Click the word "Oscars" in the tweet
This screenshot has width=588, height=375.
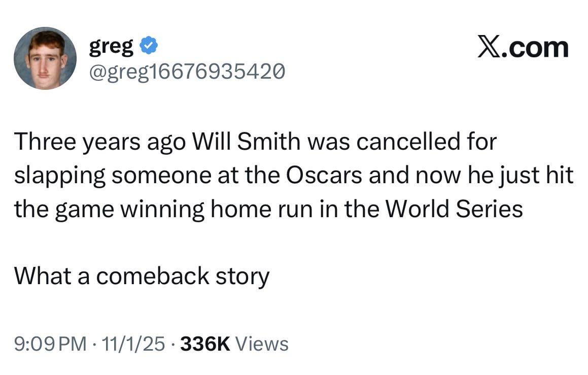(x=324, y=176)
